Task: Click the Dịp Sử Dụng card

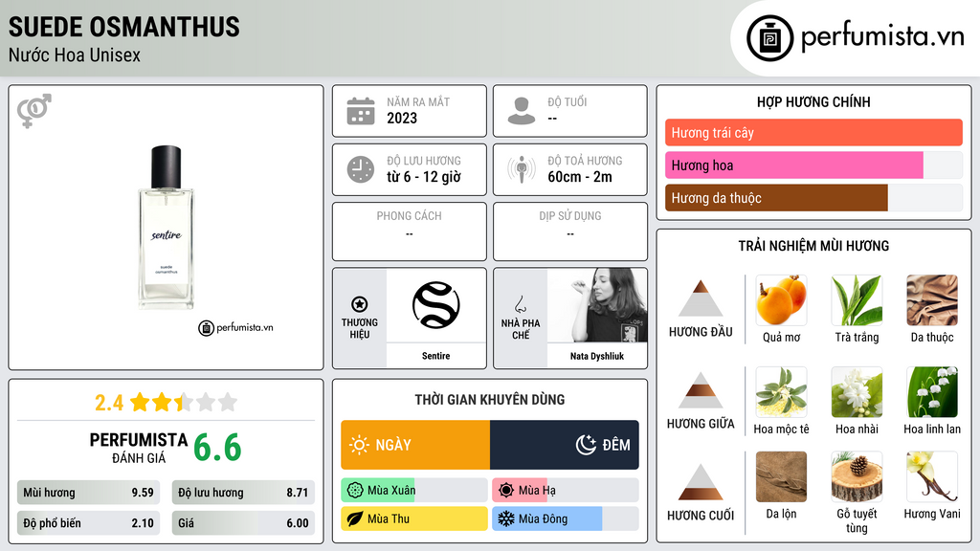Action: pyautogui.click(x=570, y=231)
